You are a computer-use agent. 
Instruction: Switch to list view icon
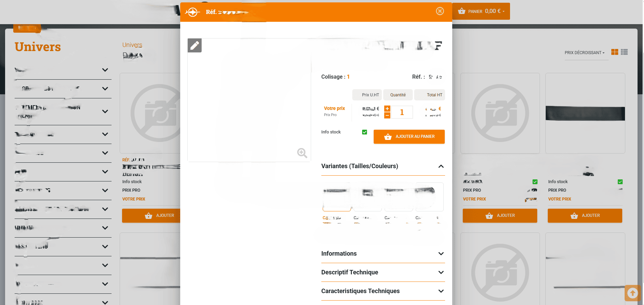pyautogui.click(x=624, y=52)
